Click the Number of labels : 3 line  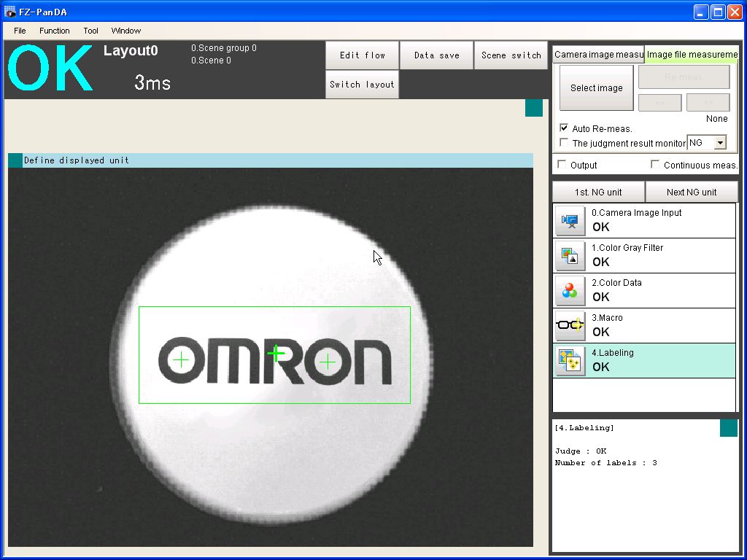[x=606, y=463]
